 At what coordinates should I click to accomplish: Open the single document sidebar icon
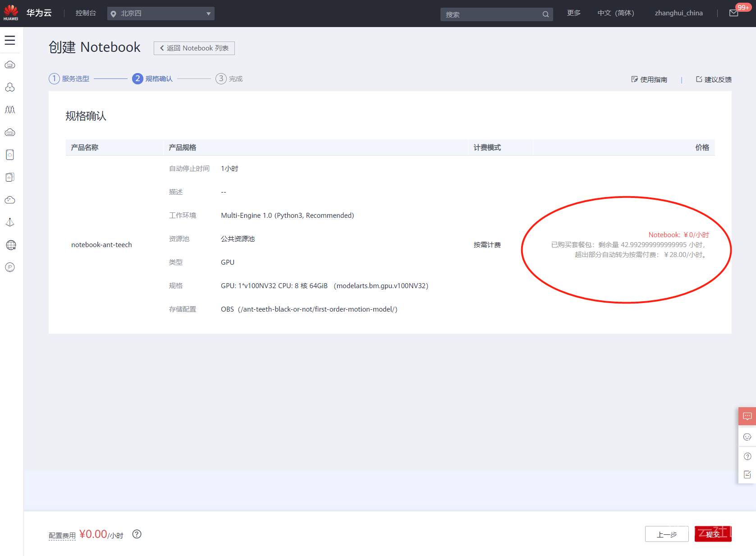10,155
